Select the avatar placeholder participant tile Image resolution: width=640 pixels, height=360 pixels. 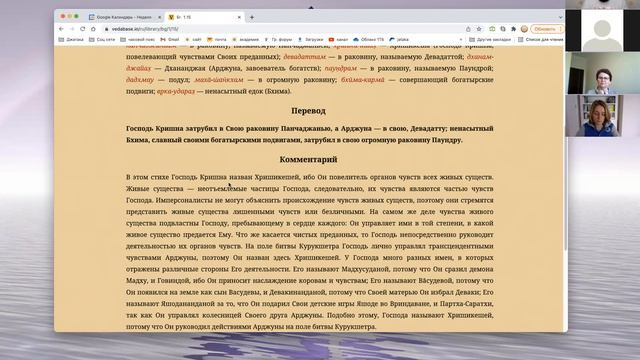602,31
